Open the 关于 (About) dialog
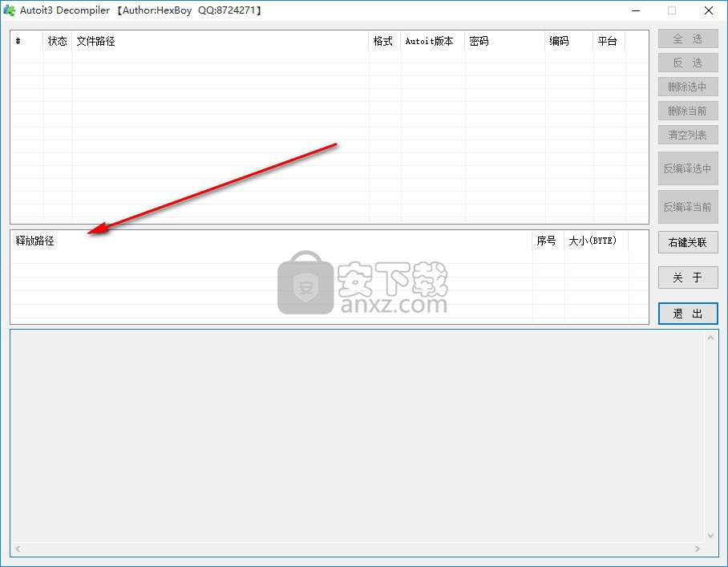 (687, 277)
